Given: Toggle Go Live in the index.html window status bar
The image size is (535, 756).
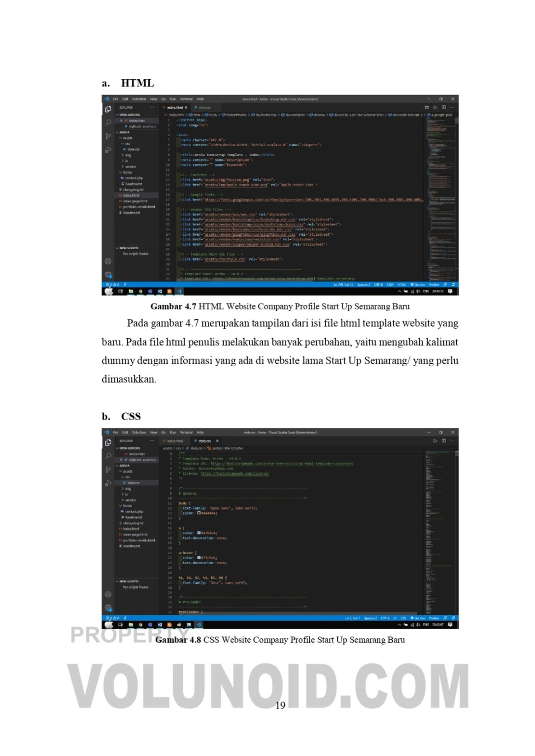Looking at the screenshot, I should [x=418, y=284].
